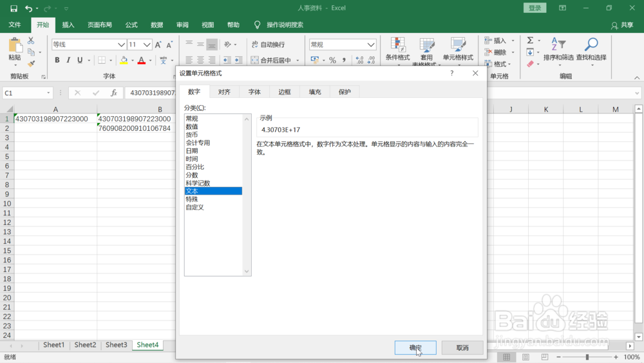Switch to Sheet1 tab
Screen dimensions: 644x363
54,345
